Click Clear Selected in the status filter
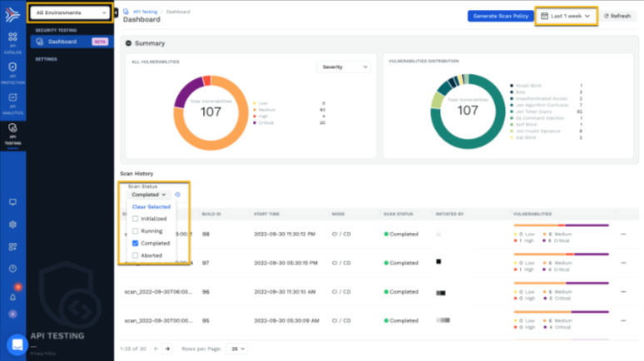This screenshot has width=644, height=361. pos(151,206)
